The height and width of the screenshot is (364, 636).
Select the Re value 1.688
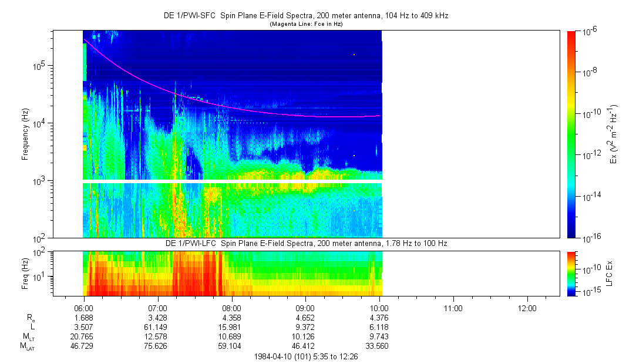(84, 318)
